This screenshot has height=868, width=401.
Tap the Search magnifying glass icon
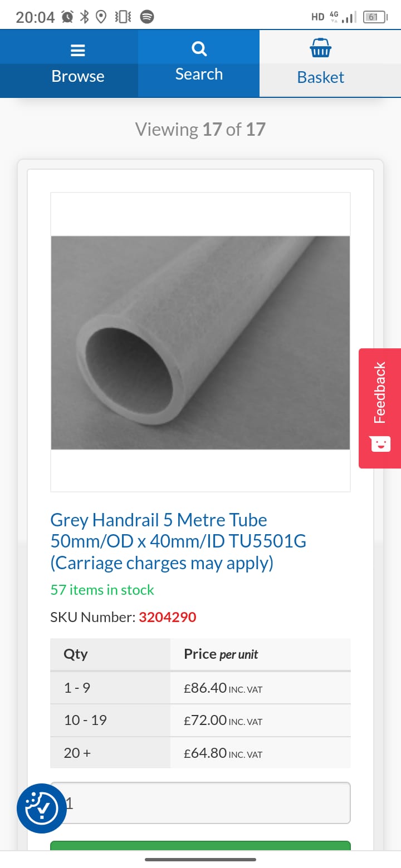[x=199, y=49]
